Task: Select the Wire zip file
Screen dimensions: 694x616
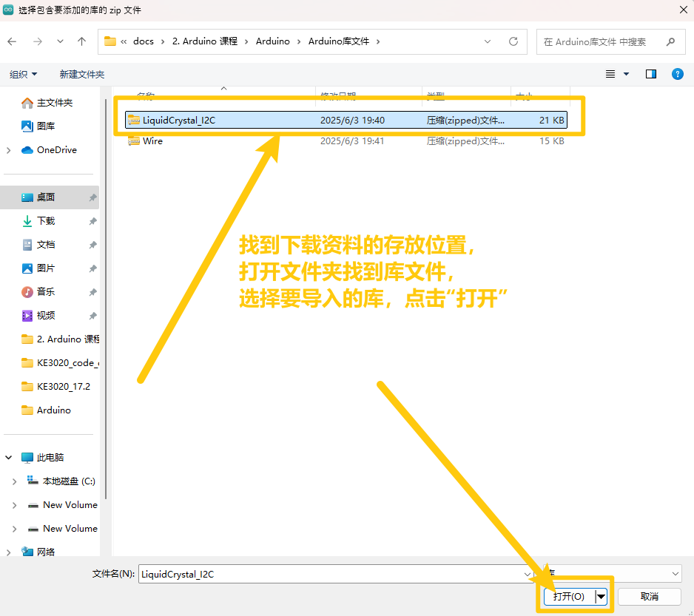Action: click(346, 141)
